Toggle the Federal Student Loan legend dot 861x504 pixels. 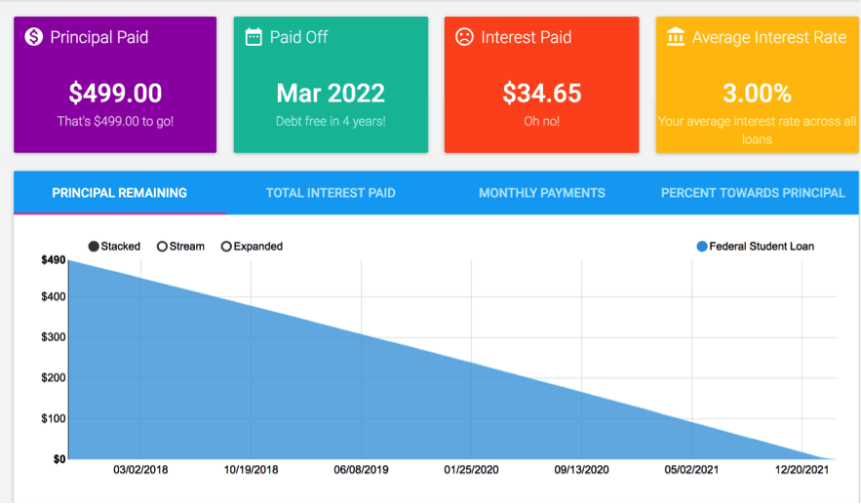[702, 247]
